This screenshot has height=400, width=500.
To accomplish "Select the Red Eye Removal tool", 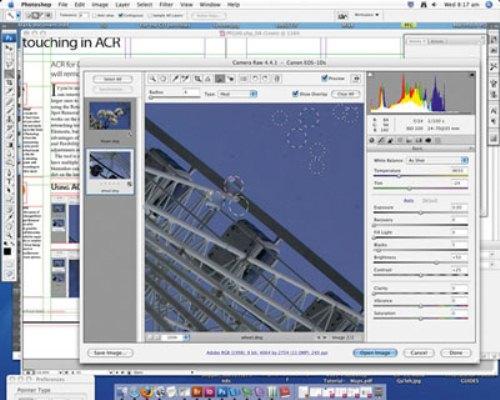I will coord(231,79).
